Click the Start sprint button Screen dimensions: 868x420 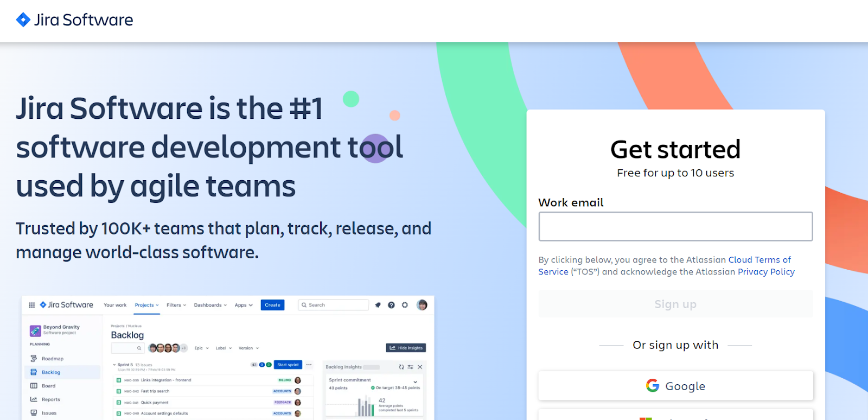(288, 365)
